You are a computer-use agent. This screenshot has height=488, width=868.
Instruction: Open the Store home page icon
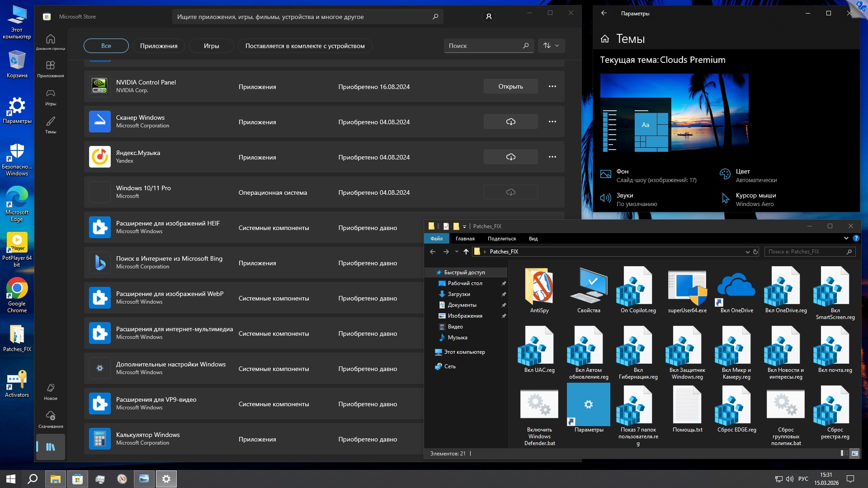[x=51, y=42]
